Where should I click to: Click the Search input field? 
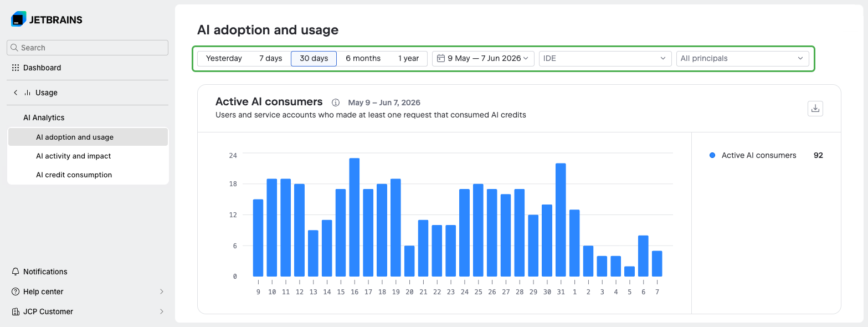point(88,48)
